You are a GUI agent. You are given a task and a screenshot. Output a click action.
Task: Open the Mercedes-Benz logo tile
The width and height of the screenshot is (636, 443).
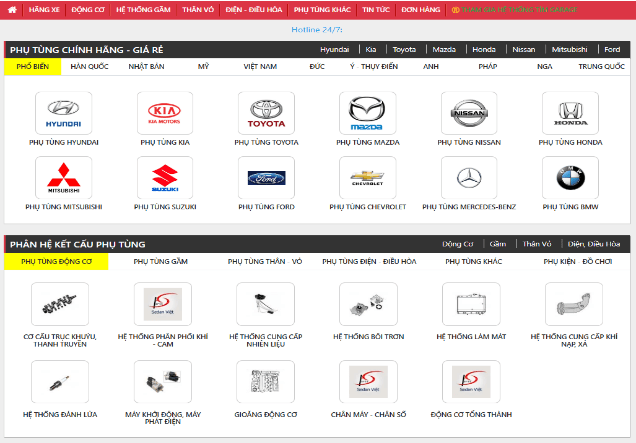(469, 178)
